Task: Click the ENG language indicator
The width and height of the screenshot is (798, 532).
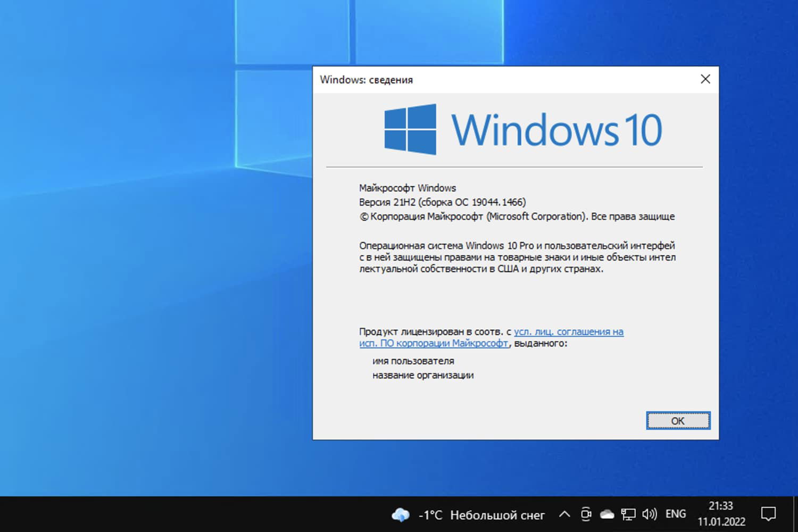Action: click(675, 513)
